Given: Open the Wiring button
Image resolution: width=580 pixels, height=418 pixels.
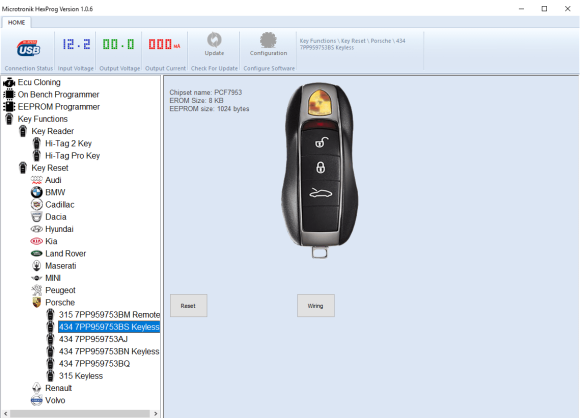Looking at the screenshot, I should click(x=316, y=306).
